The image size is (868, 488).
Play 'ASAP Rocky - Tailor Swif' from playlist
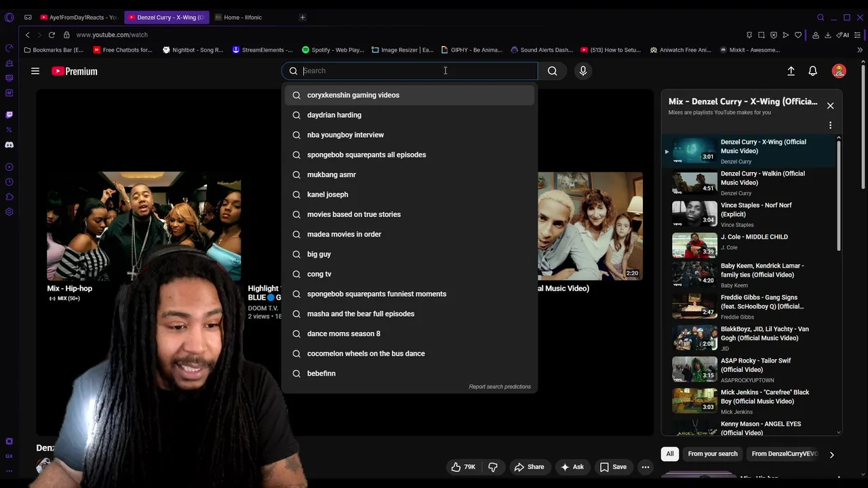[749, 369]
